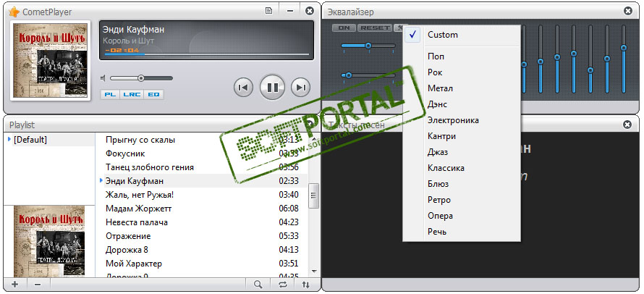Viewport: 644px width, 294px height.
Task: Toggle the LRC lyrics panel button
Action: coord(132,95)
